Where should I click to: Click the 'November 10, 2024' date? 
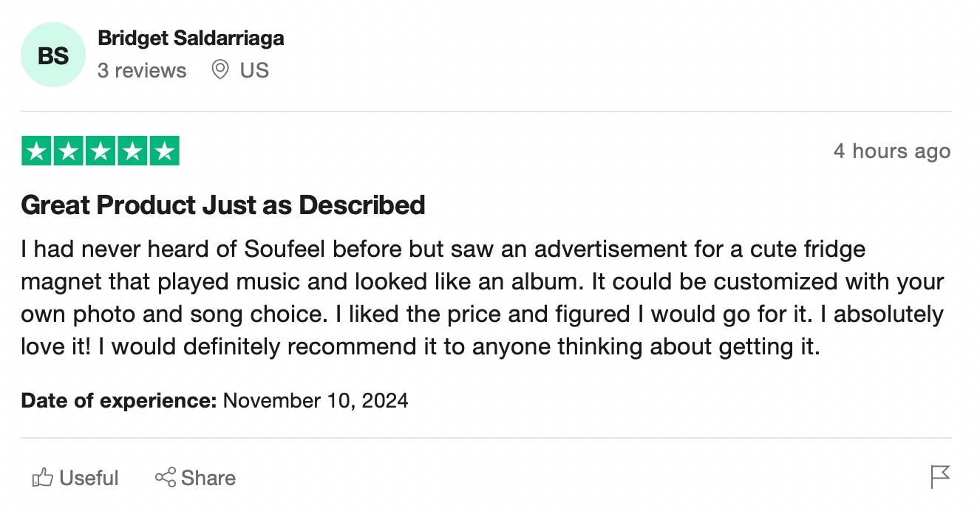click(316, 401)
